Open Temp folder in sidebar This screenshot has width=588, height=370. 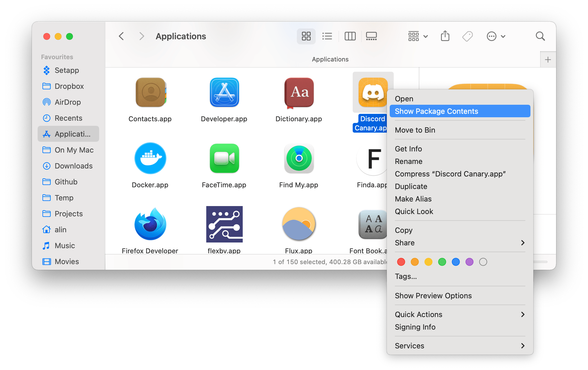pyautogui.click(x=68, y=198)
